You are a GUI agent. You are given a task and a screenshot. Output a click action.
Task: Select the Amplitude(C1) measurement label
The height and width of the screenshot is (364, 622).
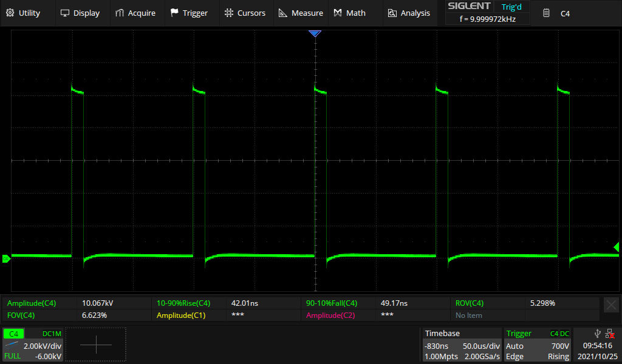point(181,315)
